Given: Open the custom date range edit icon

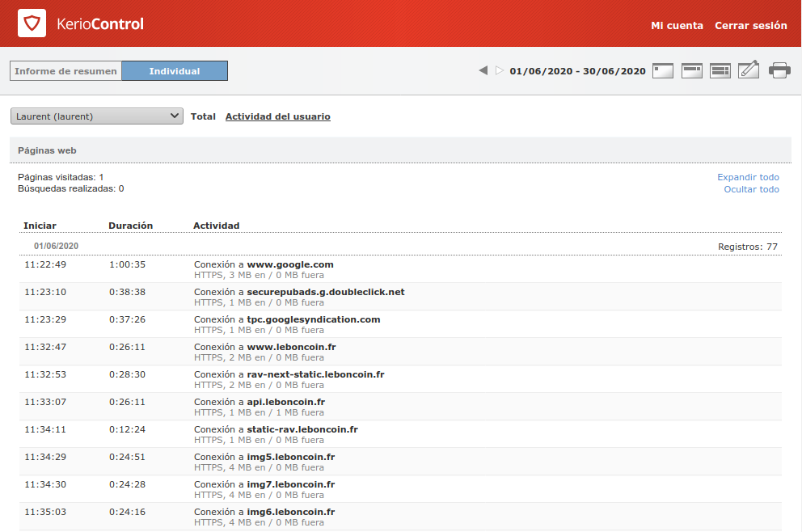Looking at the screenshot, I should click(x=749, y=70).
